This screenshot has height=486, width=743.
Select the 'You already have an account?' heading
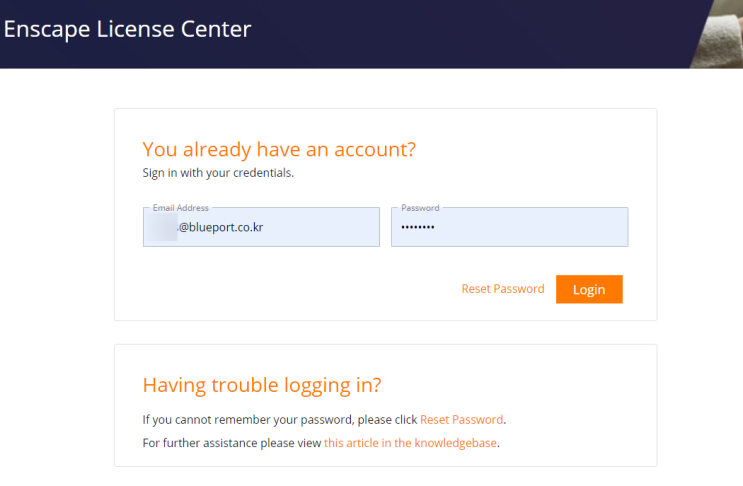[x=278, y=150]
